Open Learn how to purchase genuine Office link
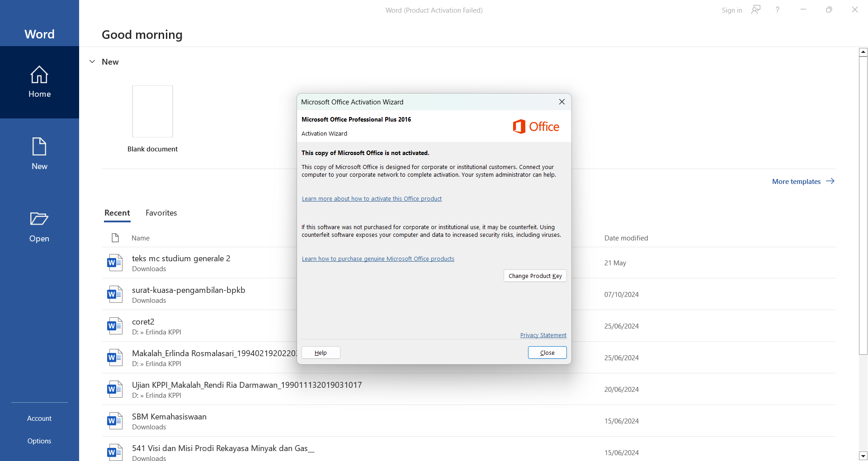Screen dimensions: 868x461 tap(378, 259)
